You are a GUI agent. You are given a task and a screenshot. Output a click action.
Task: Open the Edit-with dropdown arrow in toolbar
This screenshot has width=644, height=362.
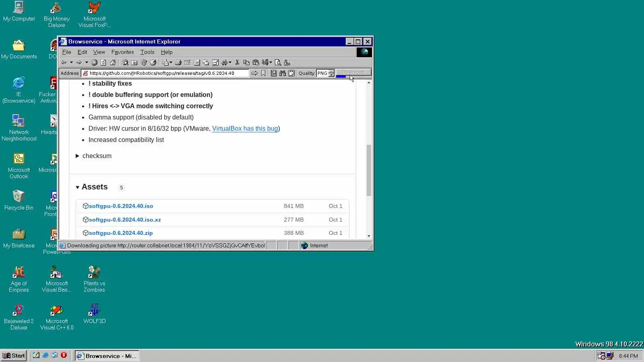point(171,62)
